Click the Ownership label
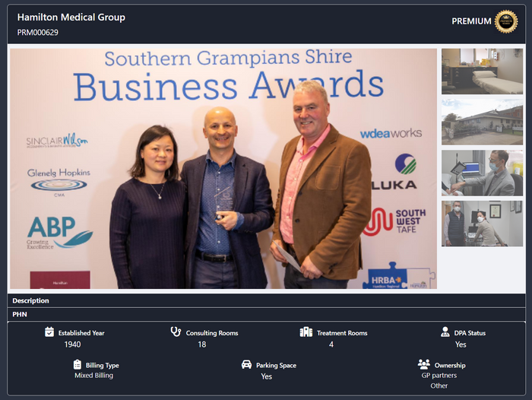The width and height of the screenshot is (532, 400). tap(450, 365)
